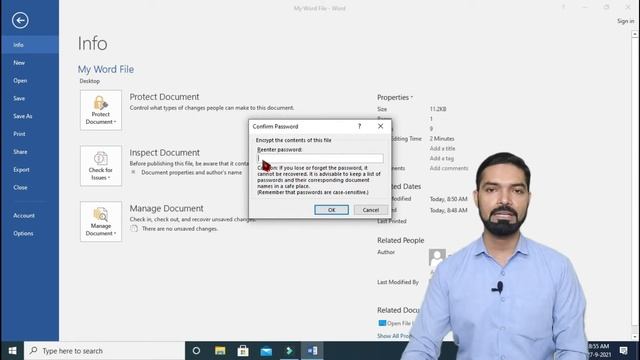640x360 pixels.
Task: Click the Inspect Document heading
Action: pyautogui.click(x=164, y=153)
